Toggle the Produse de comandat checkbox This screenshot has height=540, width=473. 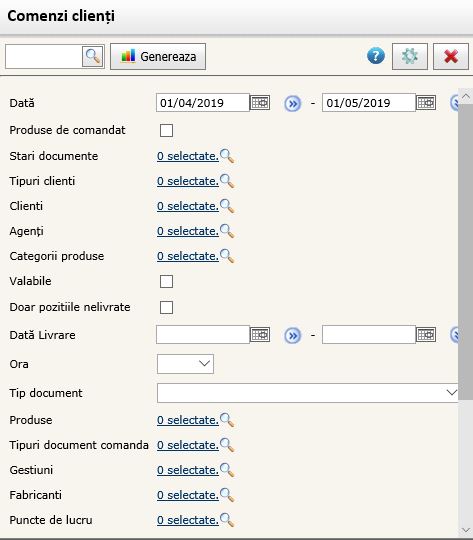coord(166,131)
